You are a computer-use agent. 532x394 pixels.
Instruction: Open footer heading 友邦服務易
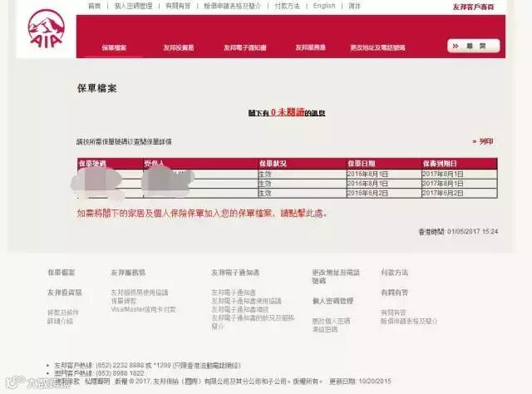click(x=128, y=272)
